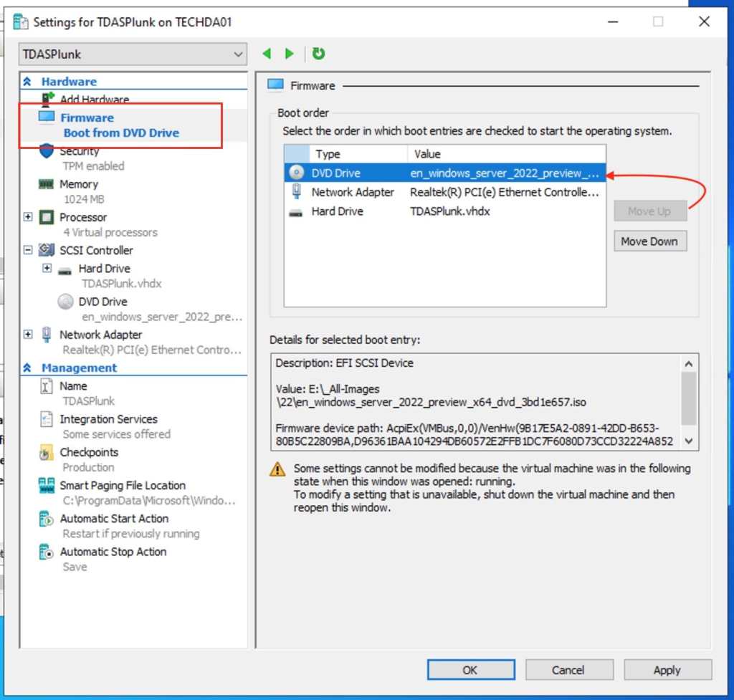Viewport: 734px width, 700px height.
Task: Open Integration Services settings
Action: [x=108, y=419]
